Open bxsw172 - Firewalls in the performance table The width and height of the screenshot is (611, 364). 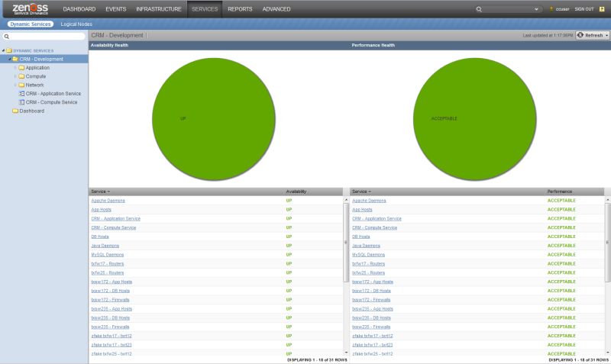tap(371, 300)
